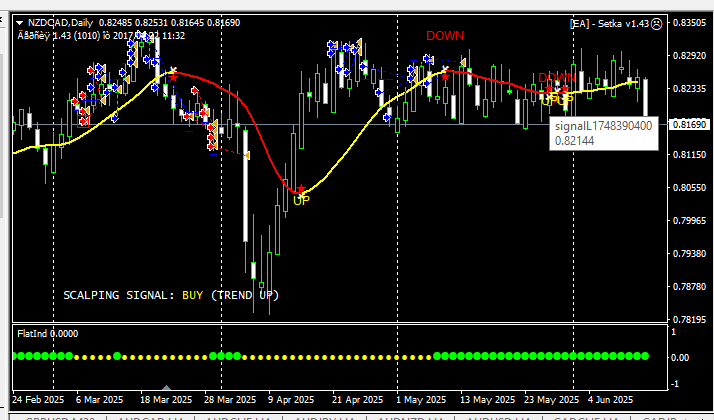Select the blue buy arrow below candles near 1 May

point(387,118)
